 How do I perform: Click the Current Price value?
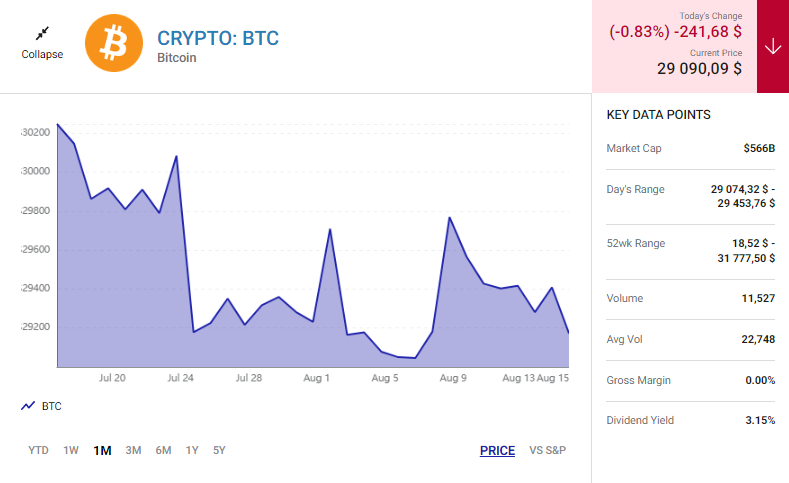pos(699,69)
